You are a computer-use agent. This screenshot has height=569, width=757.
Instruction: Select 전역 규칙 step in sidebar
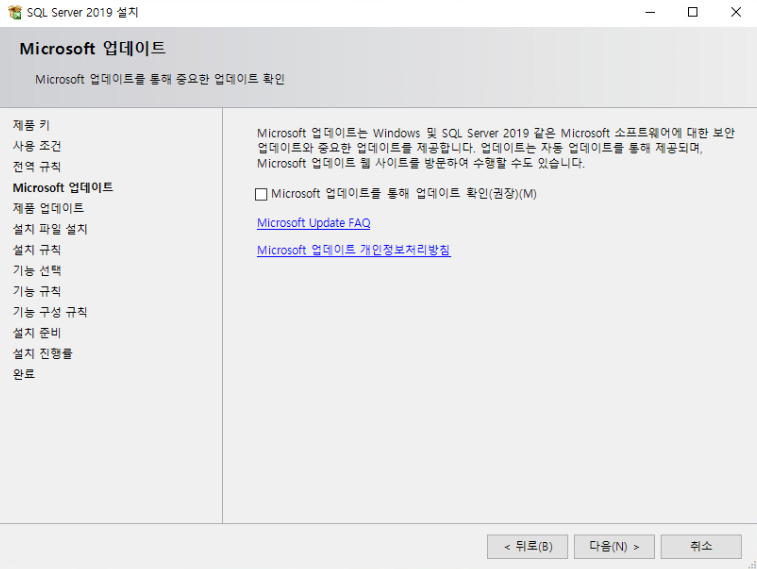[x=37, y=167]
